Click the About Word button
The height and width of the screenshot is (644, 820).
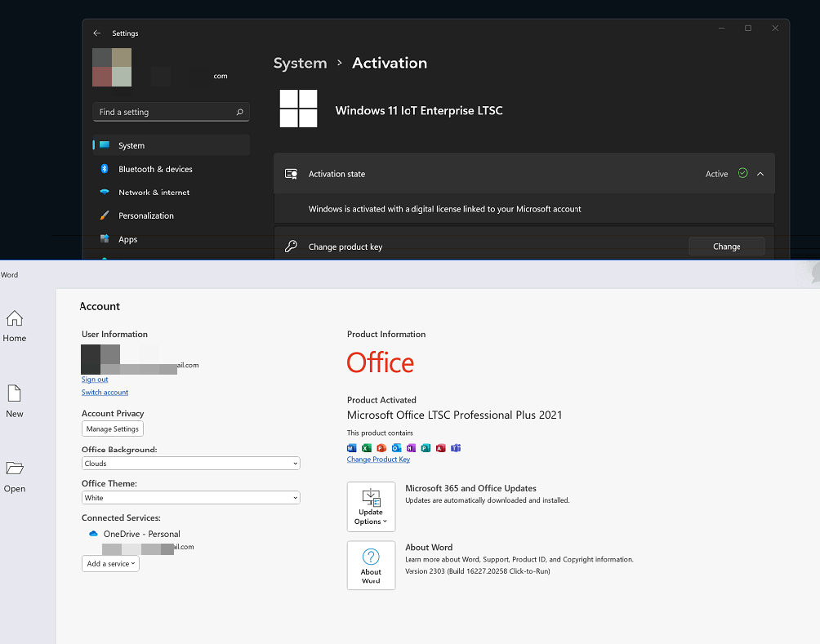point(371,566)
